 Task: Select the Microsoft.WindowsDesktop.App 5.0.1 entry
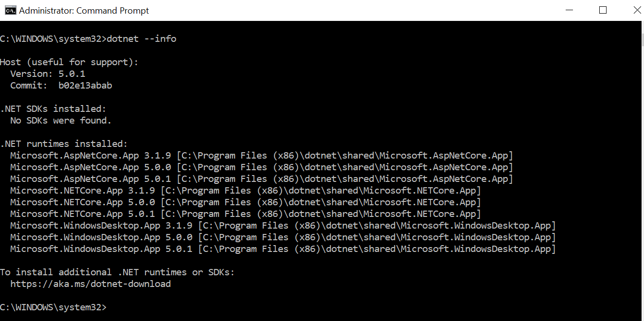(x=279, y=249)
